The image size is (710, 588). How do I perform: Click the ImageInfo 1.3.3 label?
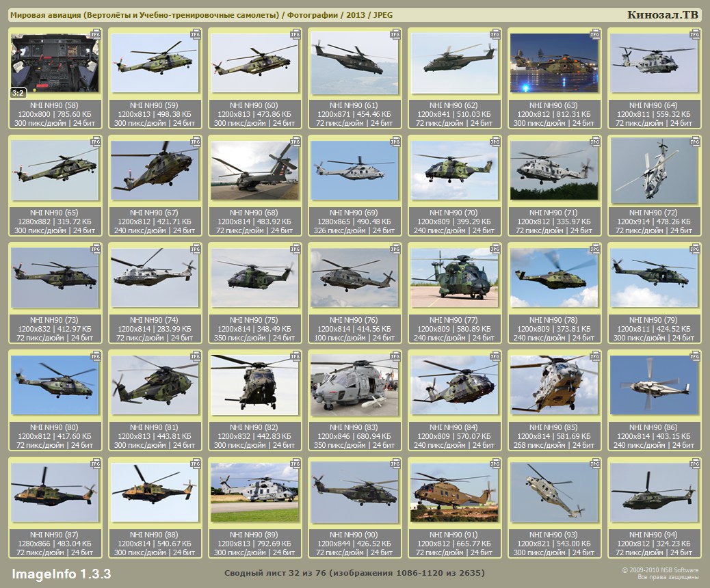tap(61, 573)
